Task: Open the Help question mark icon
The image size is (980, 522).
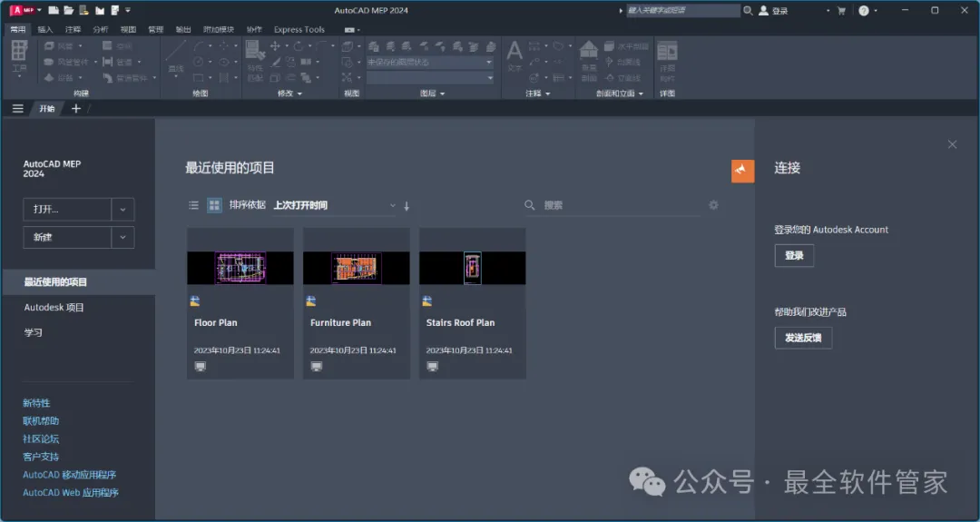Action: tap(864, 10)
